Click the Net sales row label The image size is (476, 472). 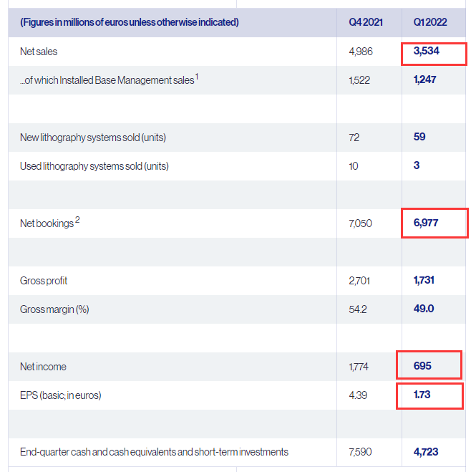pos(39,52)
